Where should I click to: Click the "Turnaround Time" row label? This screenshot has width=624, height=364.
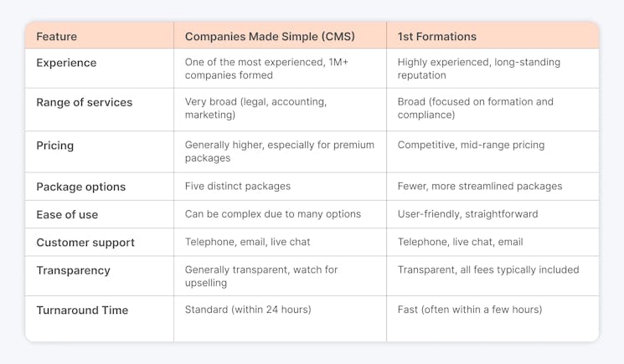82,310
